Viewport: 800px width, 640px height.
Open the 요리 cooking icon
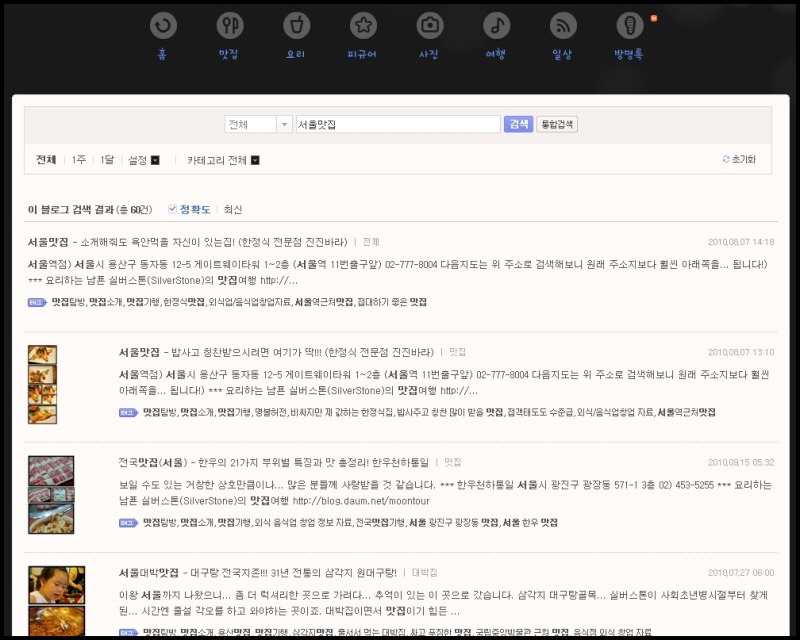point(296,26)
